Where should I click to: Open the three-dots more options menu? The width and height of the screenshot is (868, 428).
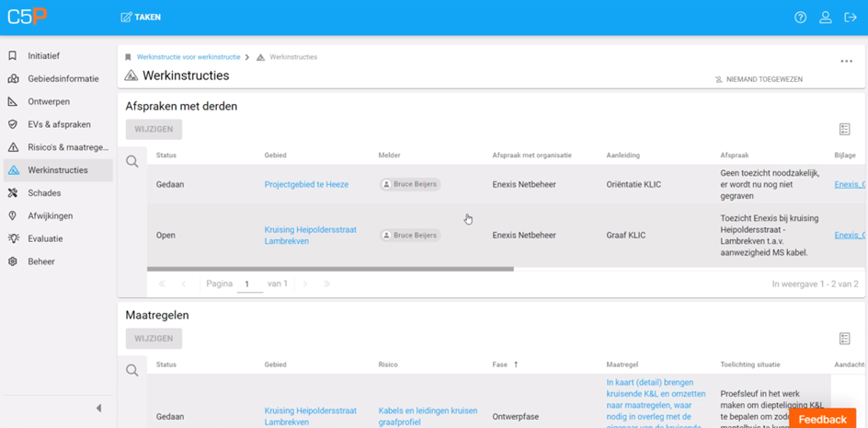(x=846, y=62)
